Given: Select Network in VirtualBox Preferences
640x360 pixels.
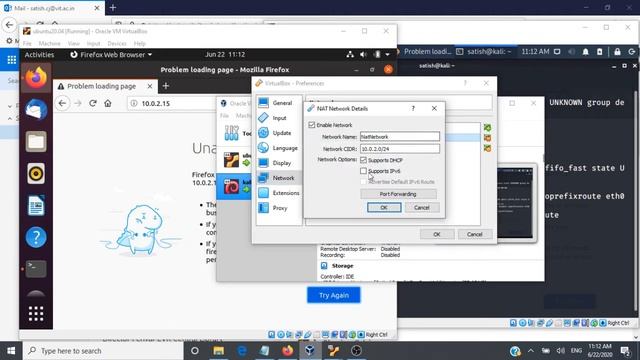Looking at the screenshot, I should tap(279, 178).
